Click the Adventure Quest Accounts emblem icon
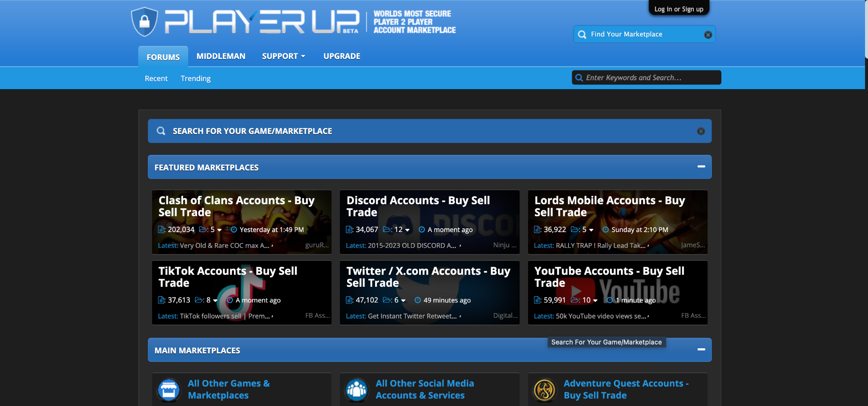The image size is (868, 406). [x=545, y=389]
